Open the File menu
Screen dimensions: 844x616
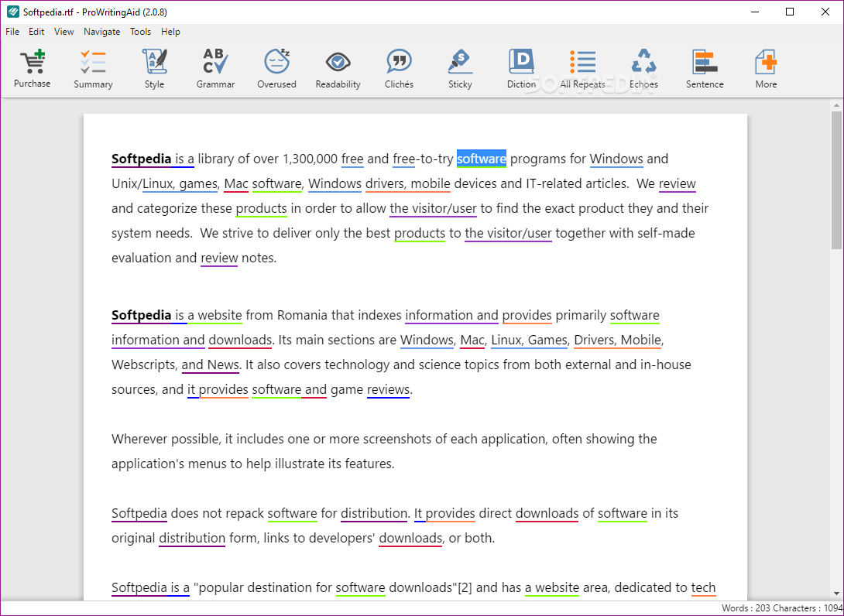[x=12, y=32]
